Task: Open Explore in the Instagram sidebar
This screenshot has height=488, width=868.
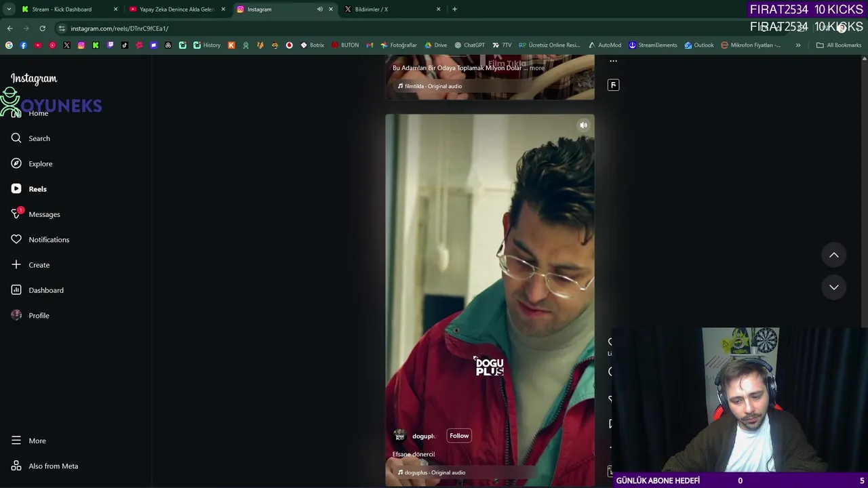Action: click(x=32, y=163)
